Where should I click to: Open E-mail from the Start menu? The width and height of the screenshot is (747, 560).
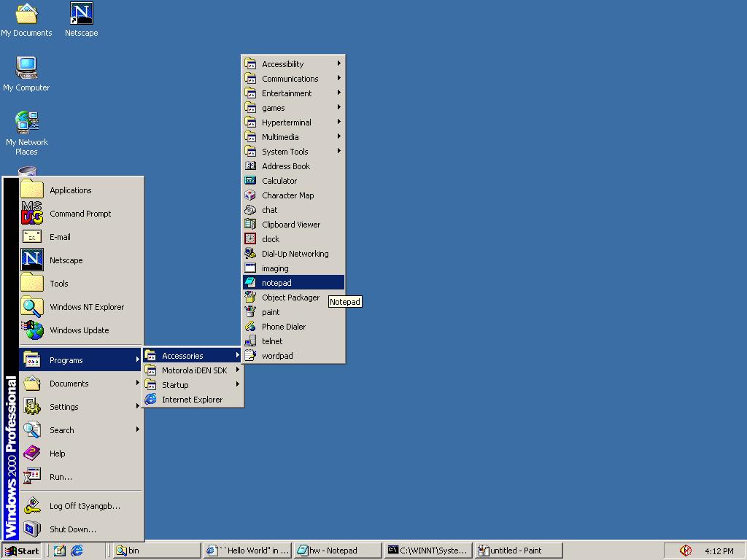pyautogui.click(x=81, y=237)
